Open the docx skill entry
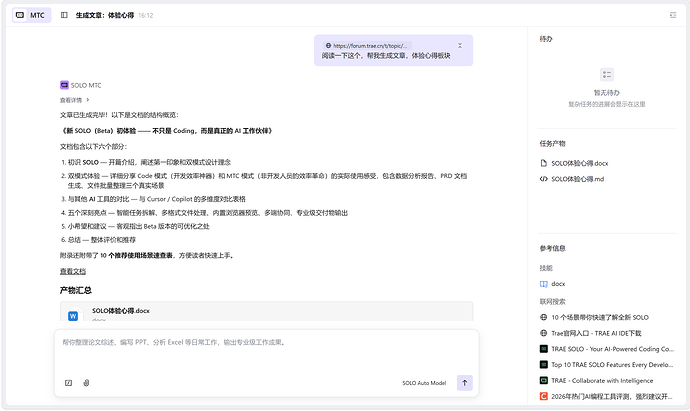The image size is (690, 411). tap(558, 284)
